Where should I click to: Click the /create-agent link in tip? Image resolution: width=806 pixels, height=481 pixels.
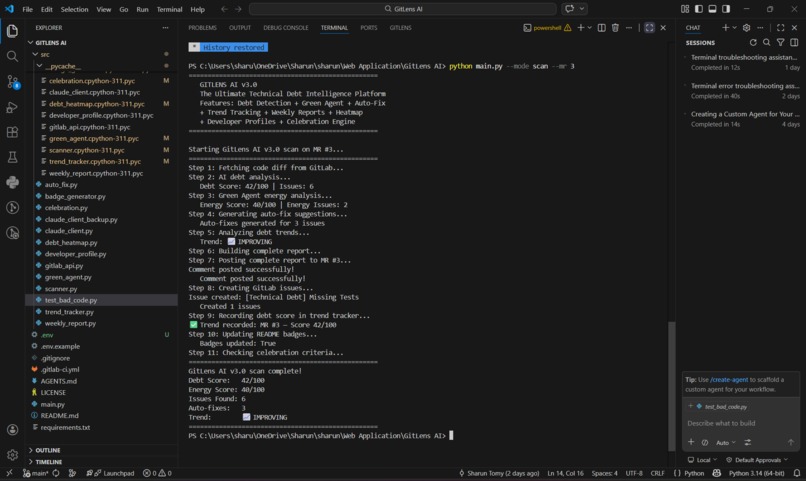coord(729,380)
